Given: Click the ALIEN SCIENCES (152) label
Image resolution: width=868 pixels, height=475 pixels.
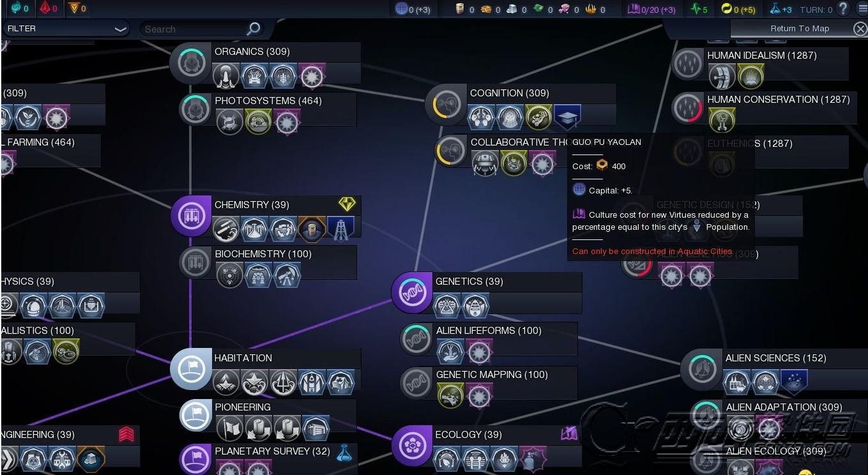Looking at the screenshot, I should 775,358.
